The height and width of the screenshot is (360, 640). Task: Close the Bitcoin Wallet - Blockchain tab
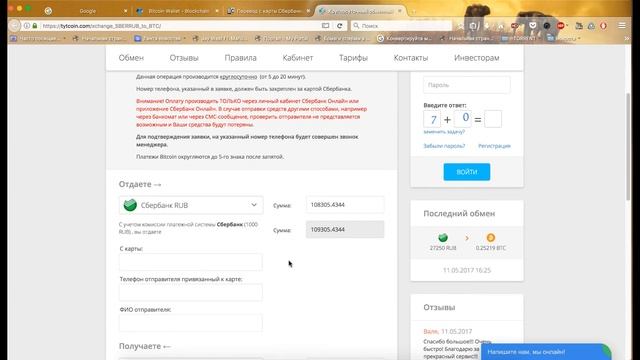(217, 11)
